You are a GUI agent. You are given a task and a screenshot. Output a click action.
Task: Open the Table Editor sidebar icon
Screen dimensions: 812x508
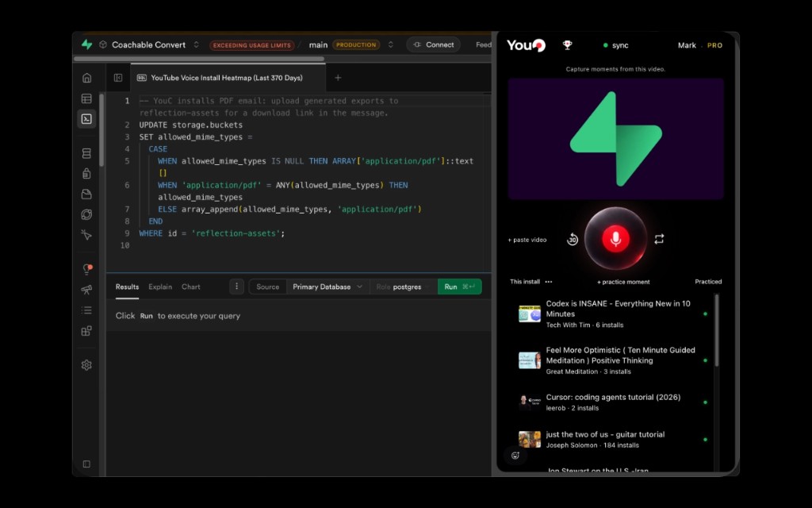point(86,98)
